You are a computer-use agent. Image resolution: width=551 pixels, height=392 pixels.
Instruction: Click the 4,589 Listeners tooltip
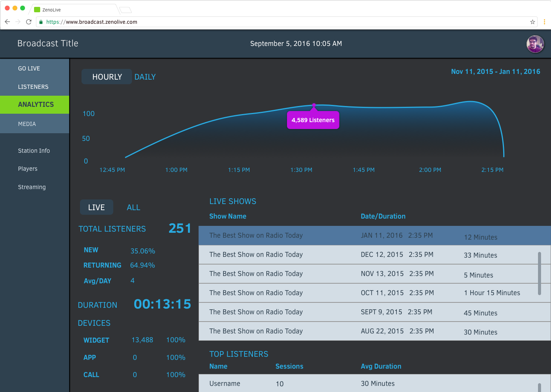(313, 120)
